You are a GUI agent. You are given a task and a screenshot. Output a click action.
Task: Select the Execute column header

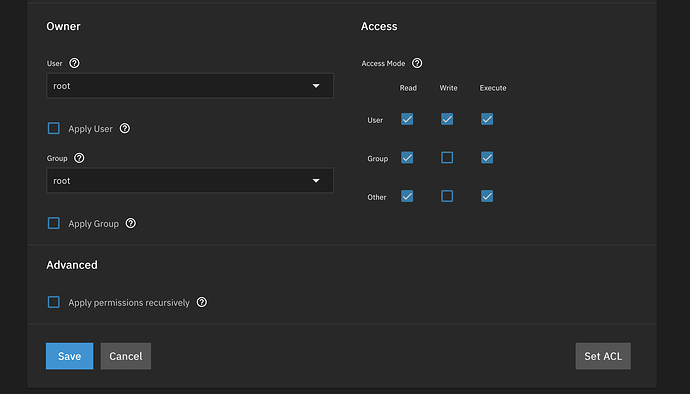coord(493,88)
